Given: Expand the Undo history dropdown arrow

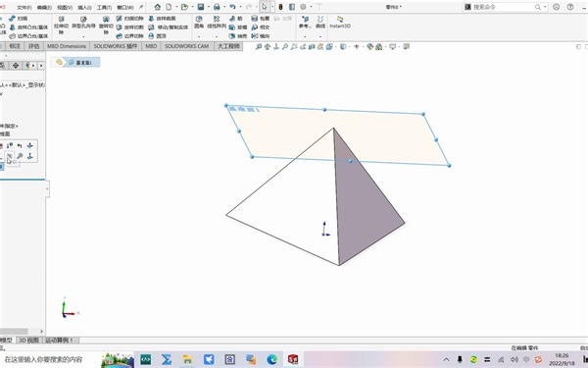Looking at the screenshot, I should 240,7.
